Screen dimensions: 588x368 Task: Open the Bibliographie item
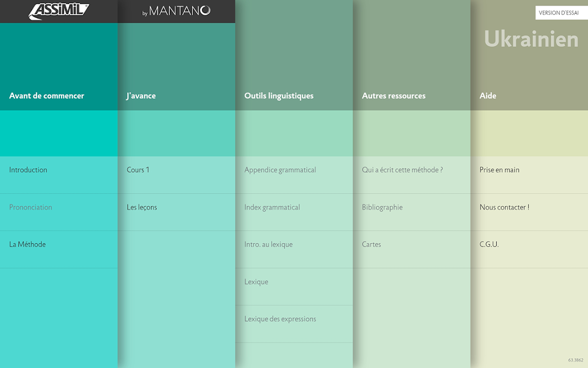(382, 208)
